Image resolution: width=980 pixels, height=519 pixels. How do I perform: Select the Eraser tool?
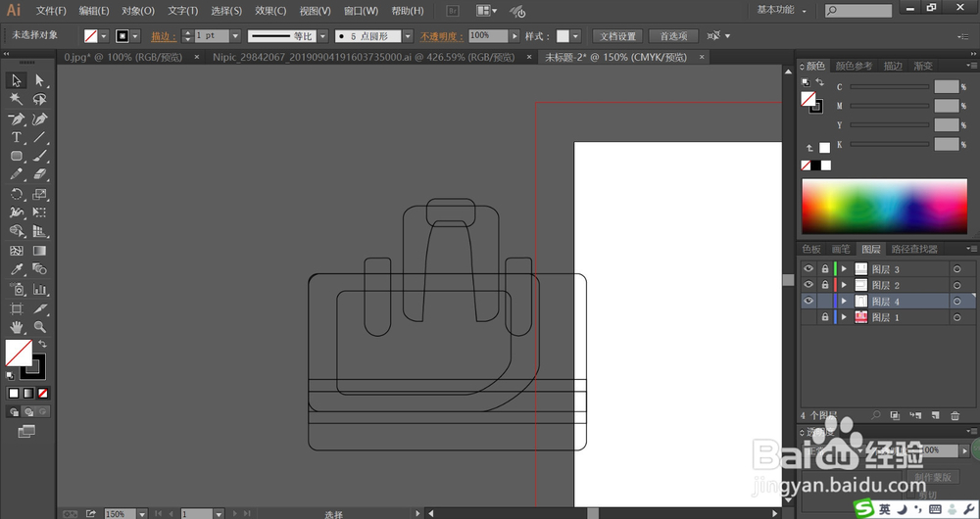[39, 174]
